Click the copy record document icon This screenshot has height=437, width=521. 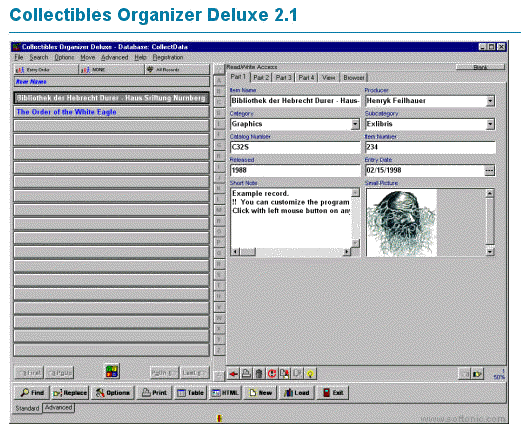[285, 374]
